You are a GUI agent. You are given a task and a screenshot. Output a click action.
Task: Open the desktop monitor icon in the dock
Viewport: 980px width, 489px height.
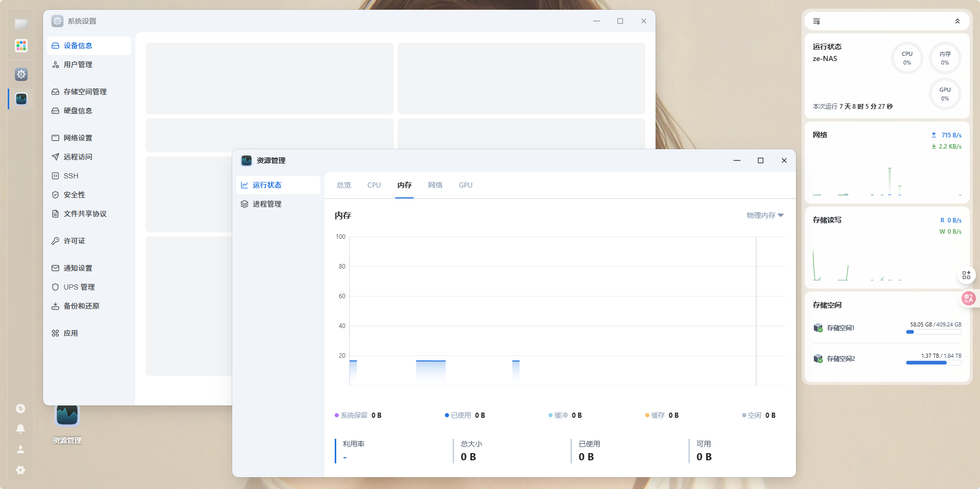(x=21, y=24)
